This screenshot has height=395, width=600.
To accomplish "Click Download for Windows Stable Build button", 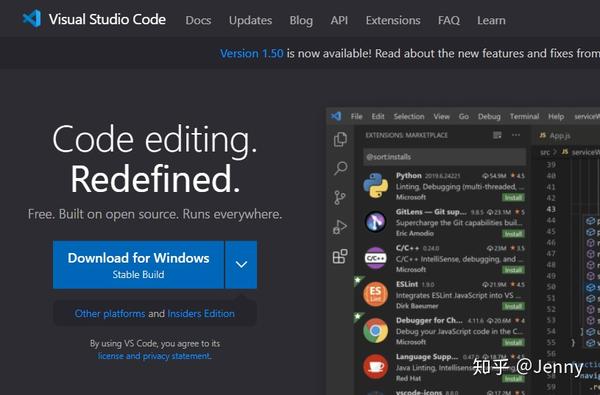I will tap(139, 264).
